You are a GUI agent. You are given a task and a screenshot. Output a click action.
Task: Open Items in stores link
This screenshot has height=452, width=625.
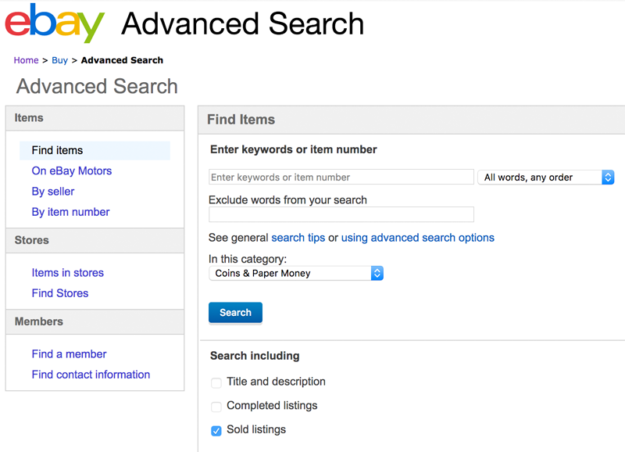(68, 273)
